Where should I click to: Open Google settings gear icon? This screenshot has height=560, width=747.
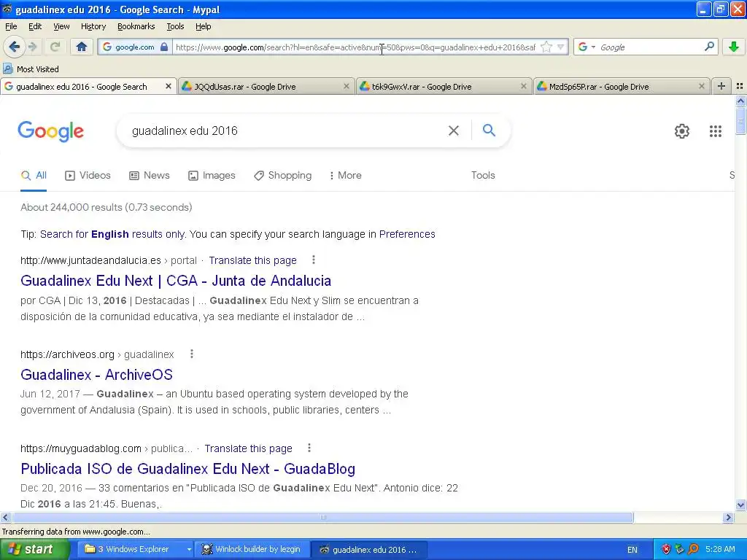click(x=682, y=131)
